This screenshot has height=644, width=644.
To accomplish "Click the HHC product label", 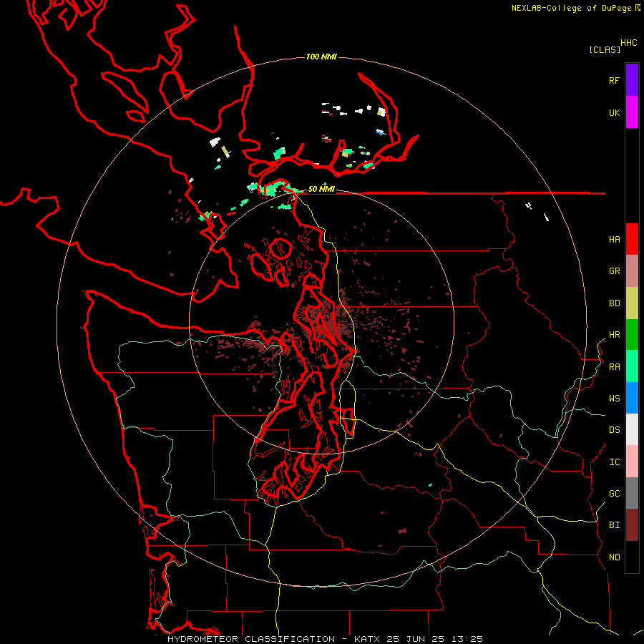I will coord(629,43).
